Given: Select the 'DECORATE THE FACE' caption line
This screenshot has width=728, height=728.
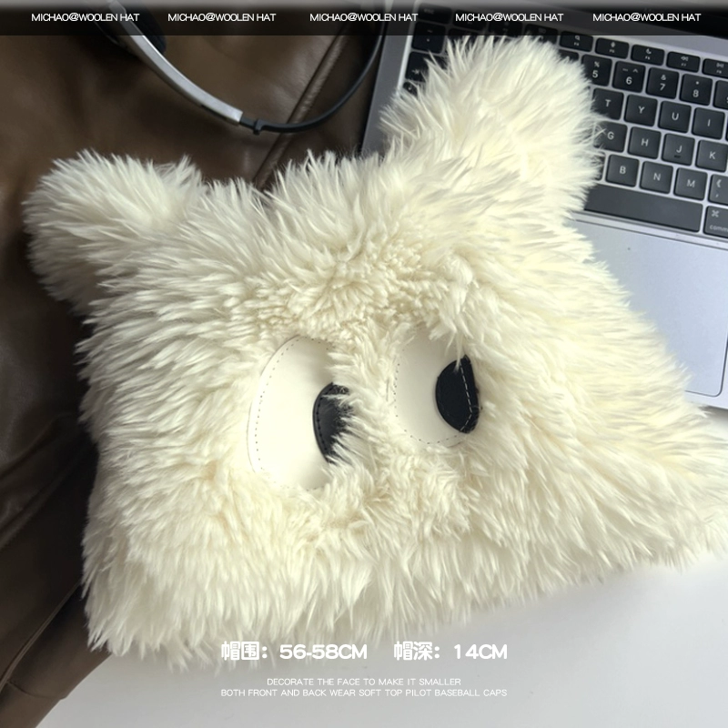Looking at the screenshot, I should 364,681.
